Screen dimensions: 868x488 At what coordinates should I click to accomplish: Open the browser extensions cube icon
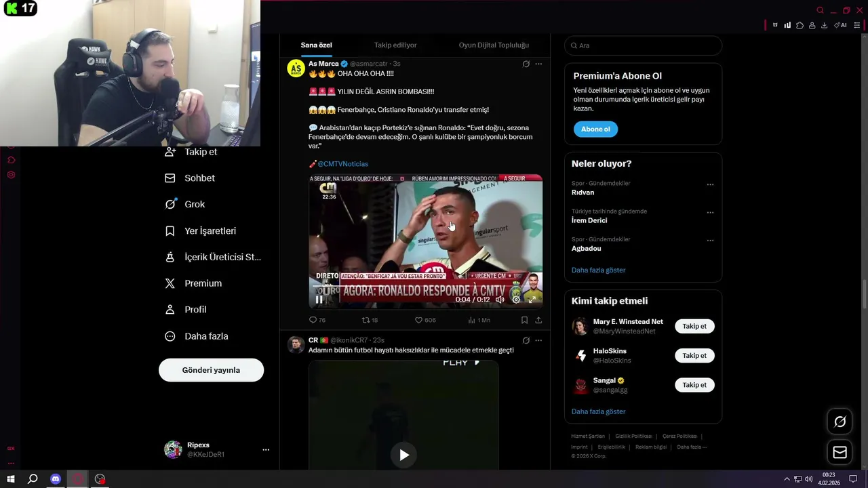tap(800, 25)
